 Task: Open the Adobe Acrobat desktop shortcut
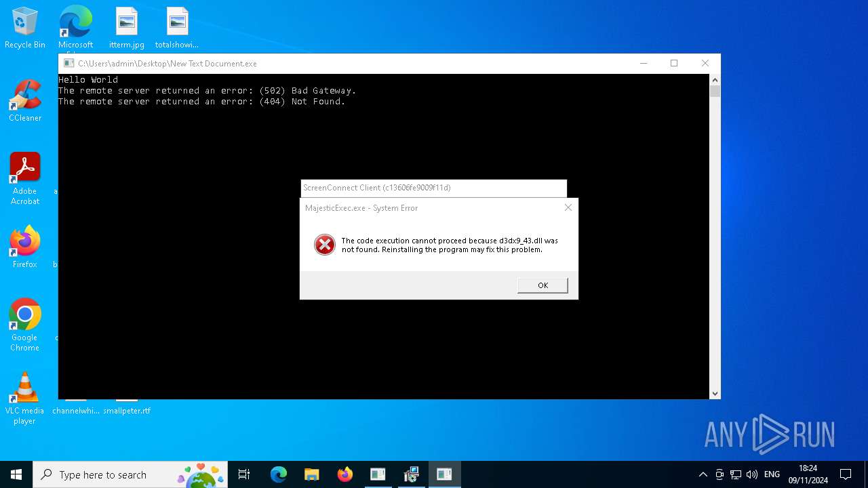point(25,178)
